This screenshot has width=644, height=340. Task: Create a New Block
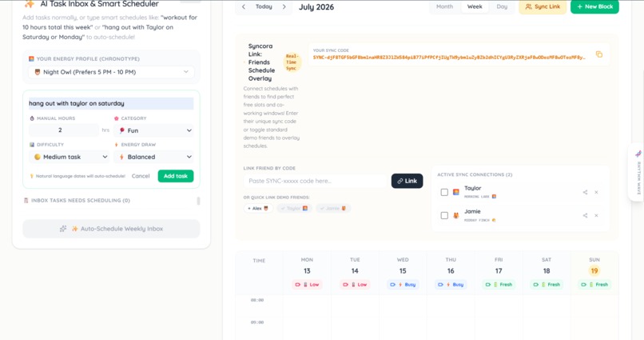594,6
